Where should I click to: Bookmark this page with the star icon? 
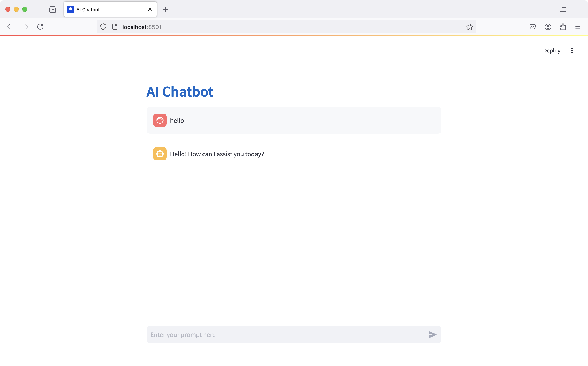[x=469, y=27]
